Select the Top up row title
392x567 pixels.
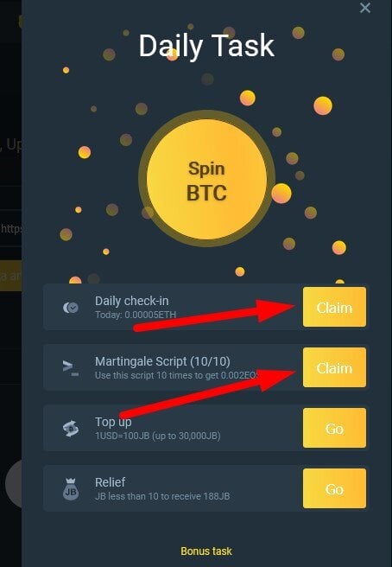(113, 422)
